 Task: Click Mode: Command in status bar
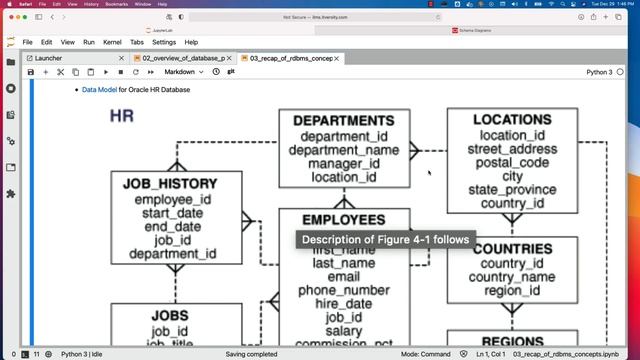coord(426,354)
